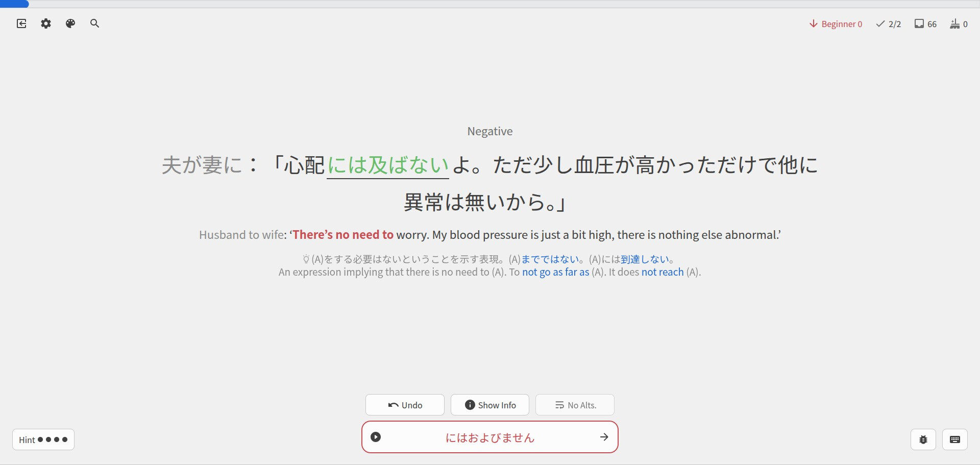Open the 到達しない link
The height and width of the screenshot is (465, 980).
644,259
